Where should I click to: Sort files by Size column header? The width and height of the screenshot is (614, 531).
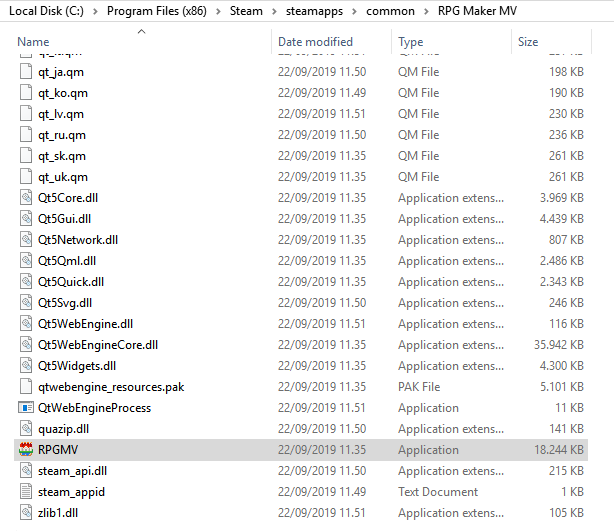[x=528, y=42]
